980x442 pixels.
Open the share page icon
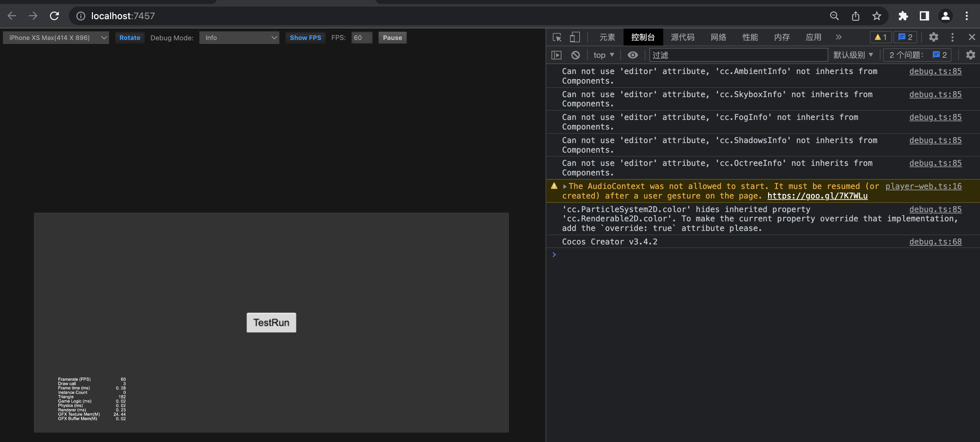pos(855,16)
